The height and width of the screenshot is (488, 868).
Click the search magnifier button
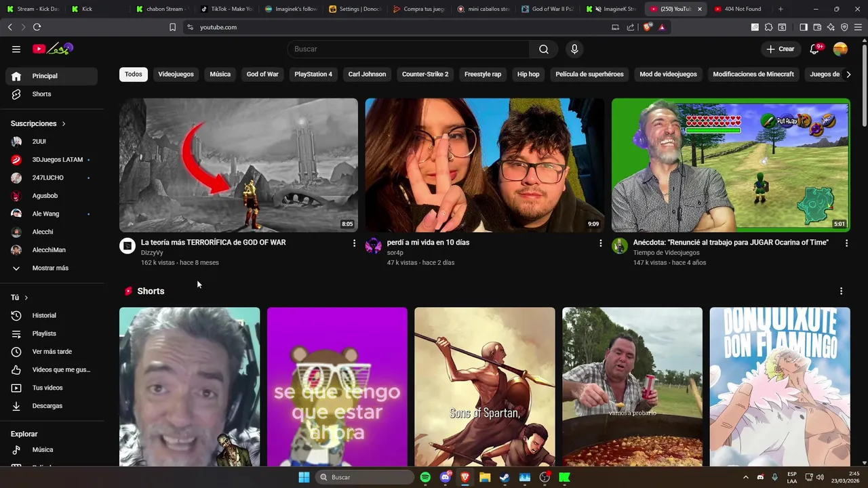(544, 49)
